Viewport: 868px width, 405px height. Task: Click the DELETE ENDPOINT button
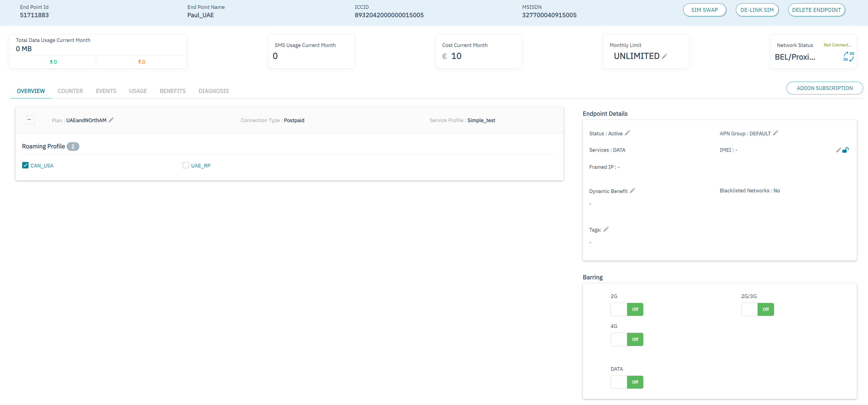(x=816, y=10)
